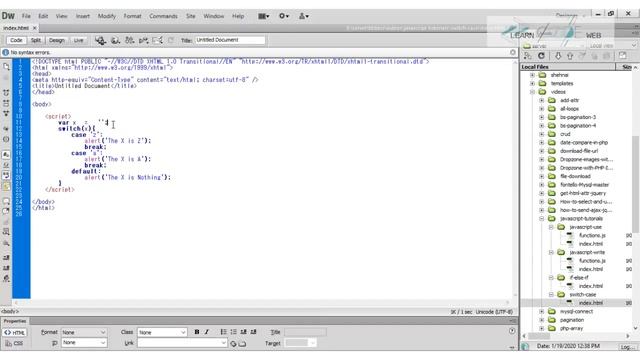
Task: Open the Format dropdown in Properties
Action: (84, 332)
